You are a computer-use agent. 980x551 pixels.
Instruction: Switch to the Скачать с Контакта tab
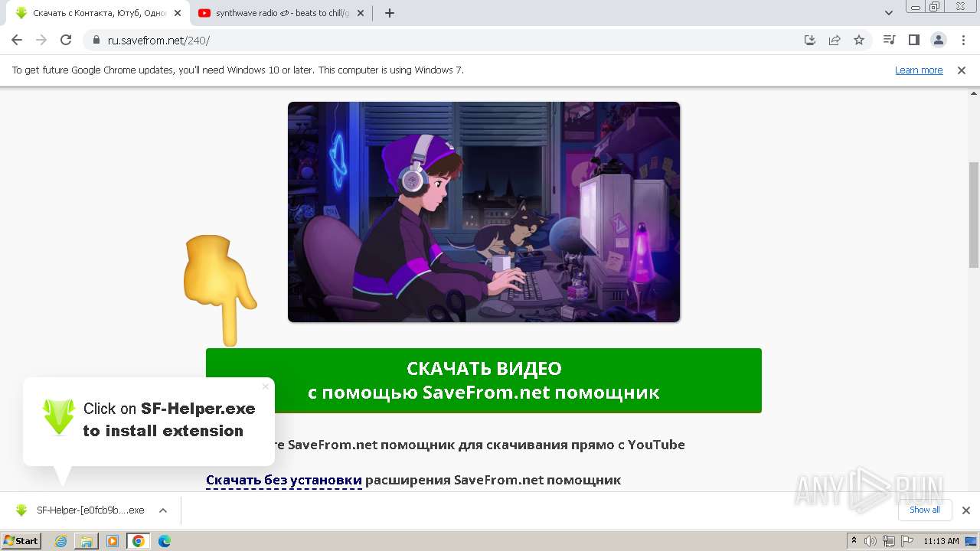pyautogui.click(x=99, y=13)
